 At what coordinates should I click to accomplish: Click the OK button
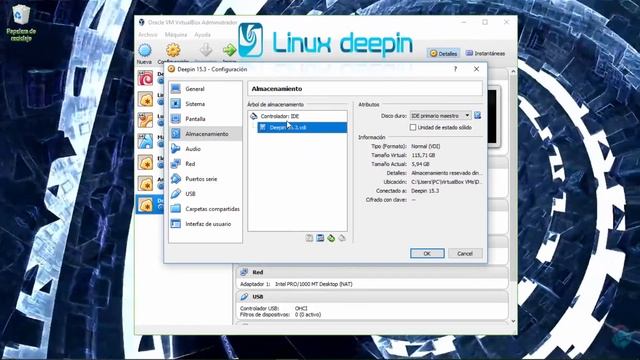coord(427,253)
